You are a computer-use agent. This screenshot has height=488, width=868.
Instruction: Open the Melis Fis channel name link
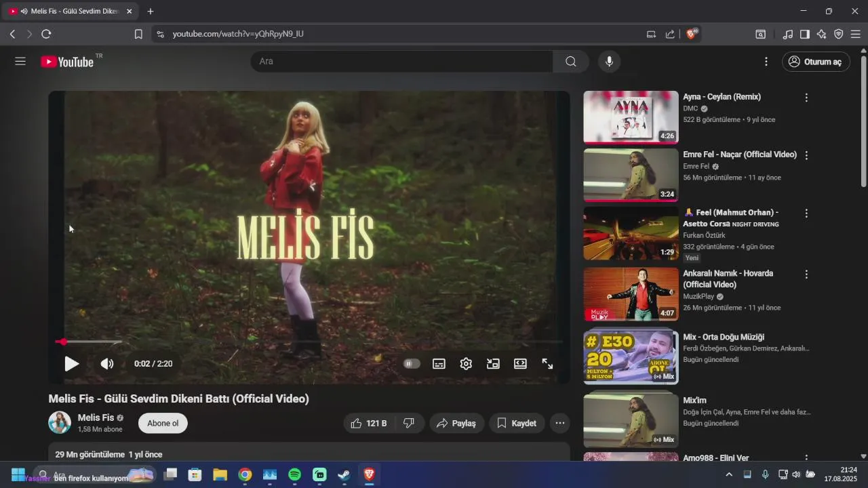(x=96, y=418)
